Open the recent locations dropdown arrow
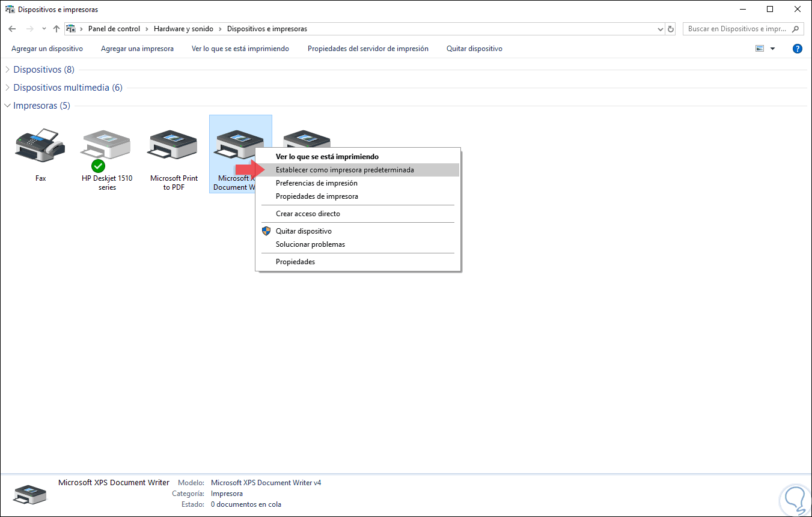This screenshot has height=517, width=812. (x=44, y=29)
